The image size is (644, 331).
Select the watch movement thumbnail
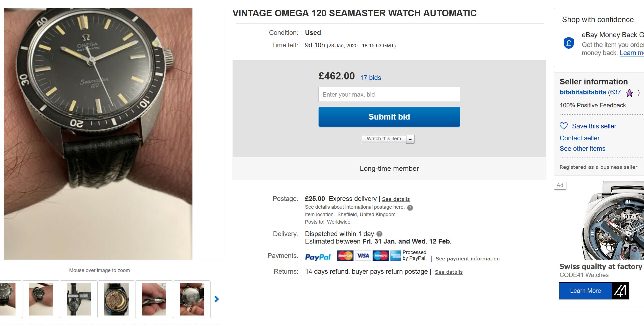pyautogui.click(x=116, y=299)
